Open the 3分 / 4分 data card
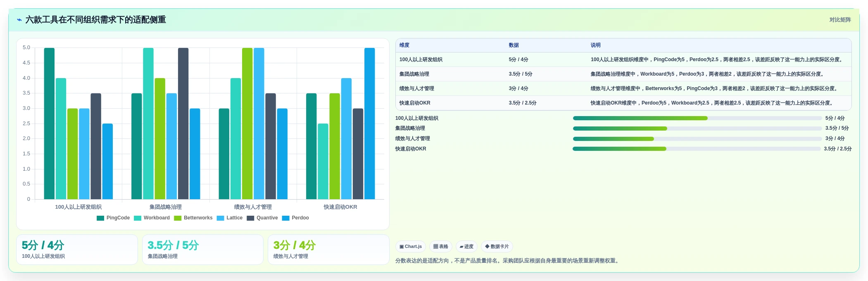 pos(328,250)
